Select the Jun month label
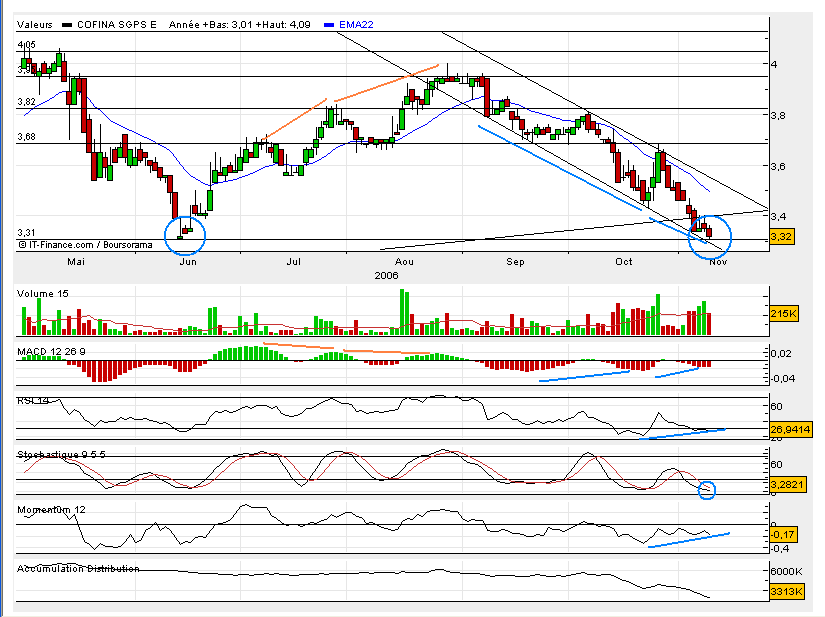Screen dimensions: 825x617 [x=188, y=261]
